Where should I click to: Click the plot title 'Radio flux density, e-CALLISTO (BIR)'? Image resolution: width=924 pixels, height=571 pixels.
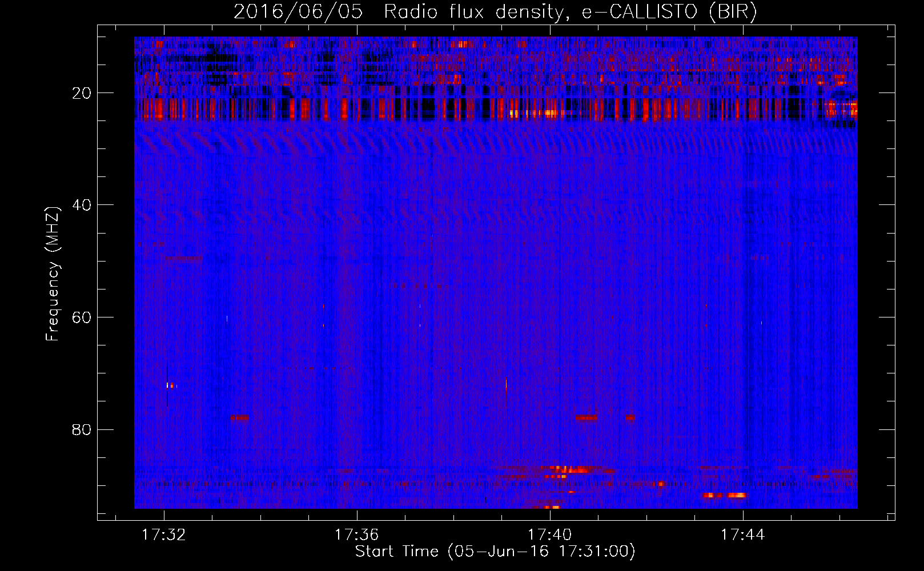pyautogui.click(x=570, y=12)
